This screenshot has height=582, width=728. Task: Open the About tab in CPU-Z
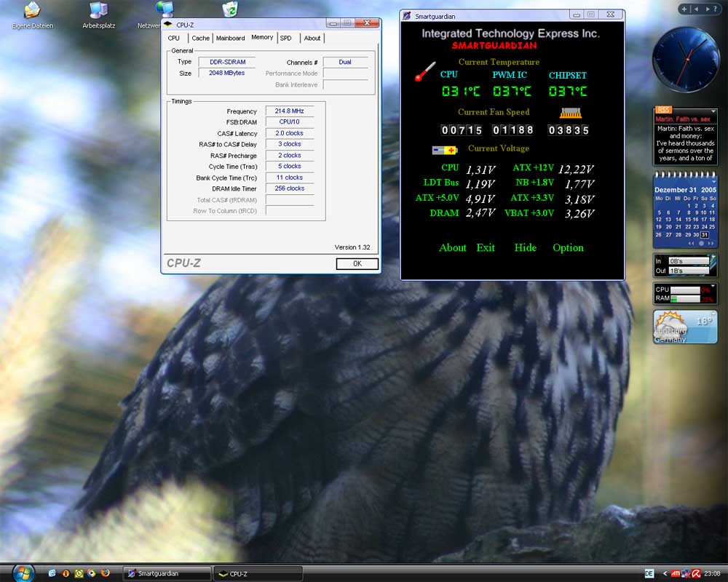click(x=312, y=38)
